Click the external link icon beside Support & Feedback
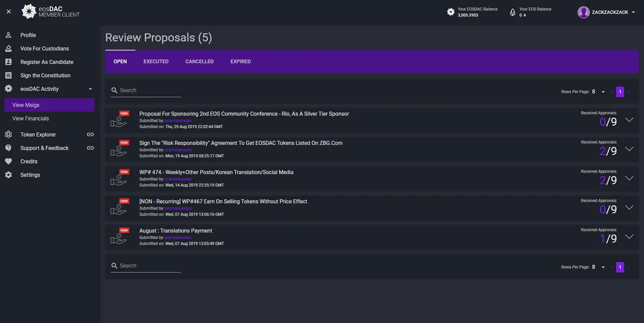 (90, 148)
